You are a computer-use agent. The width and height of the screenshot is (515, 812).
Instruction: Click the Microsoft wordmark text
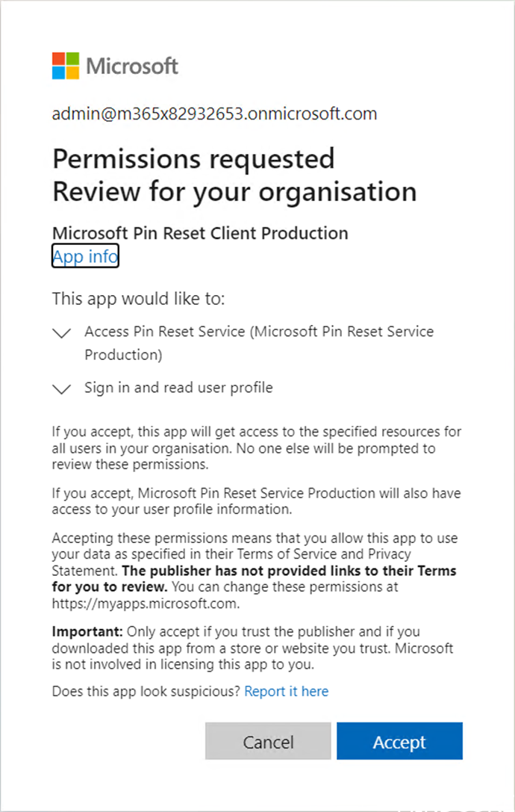click(132, 66)
